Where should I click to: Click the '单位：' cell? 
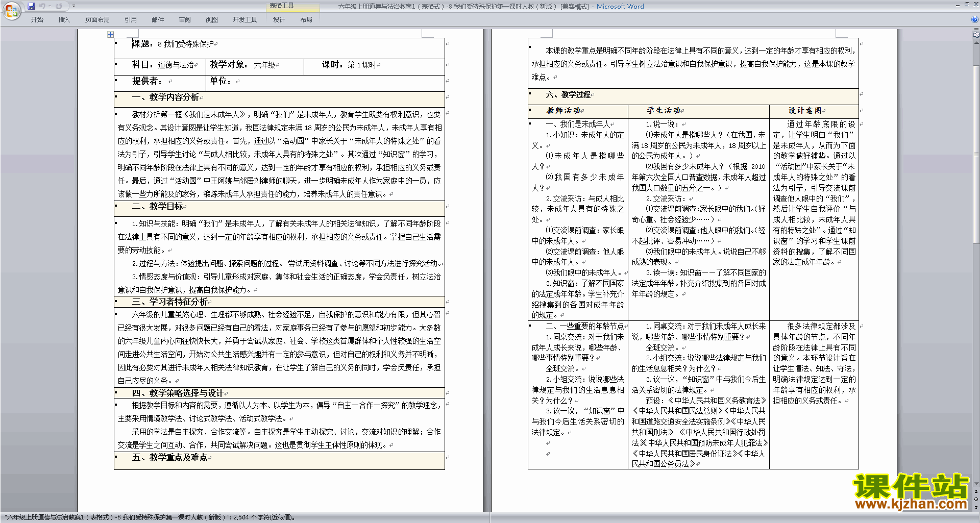pyautogui.click(x=325, y=83)
